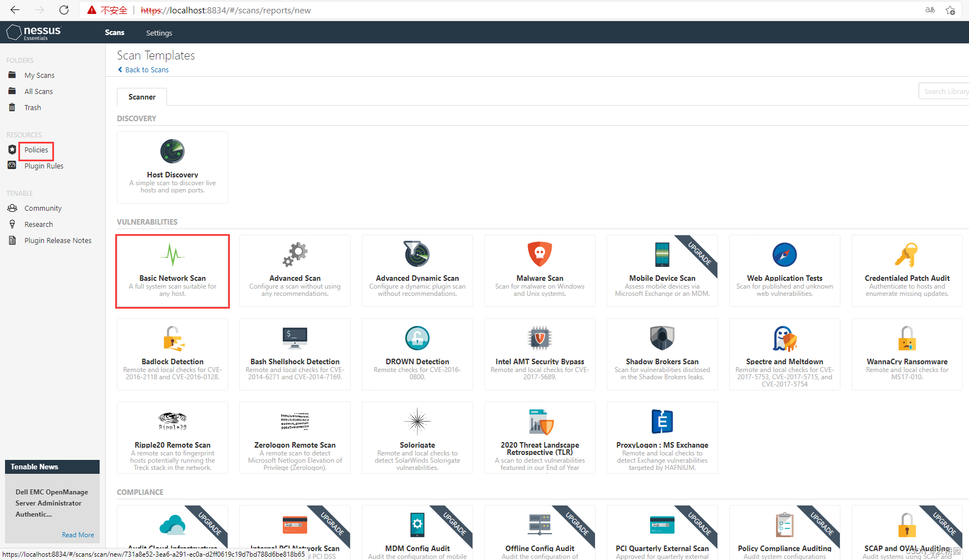Open Plugin Release Notes
This screenshot has width=969, height=560.
click(x=58, y=240)
